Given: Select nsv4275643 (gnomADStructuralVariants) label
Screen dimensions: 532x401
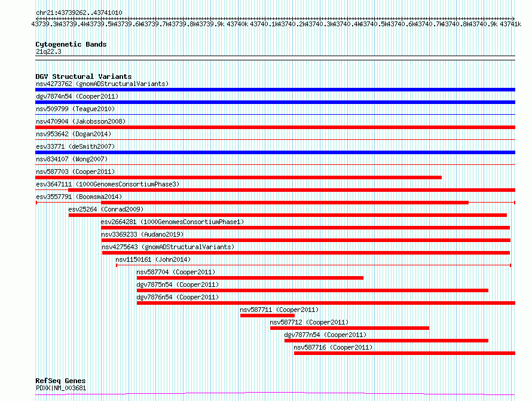Looking at the screenshot, I should click(169, 247).
